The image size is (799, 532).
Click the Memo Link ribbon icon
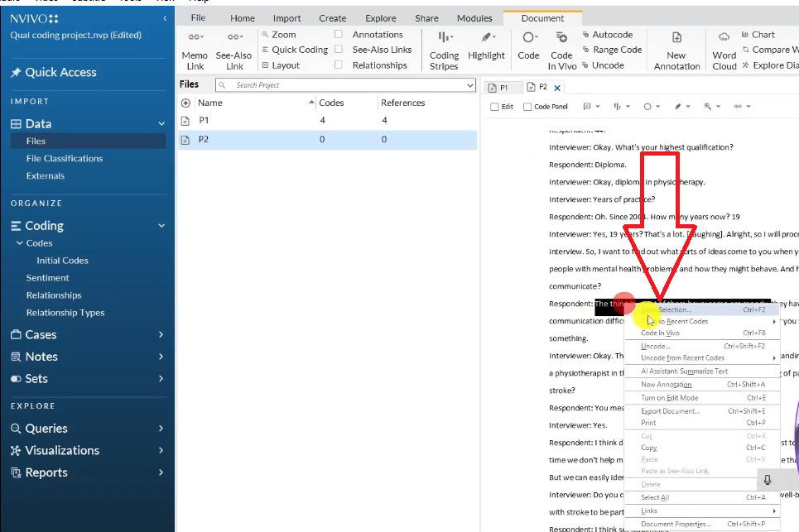[x=195, y=49]
